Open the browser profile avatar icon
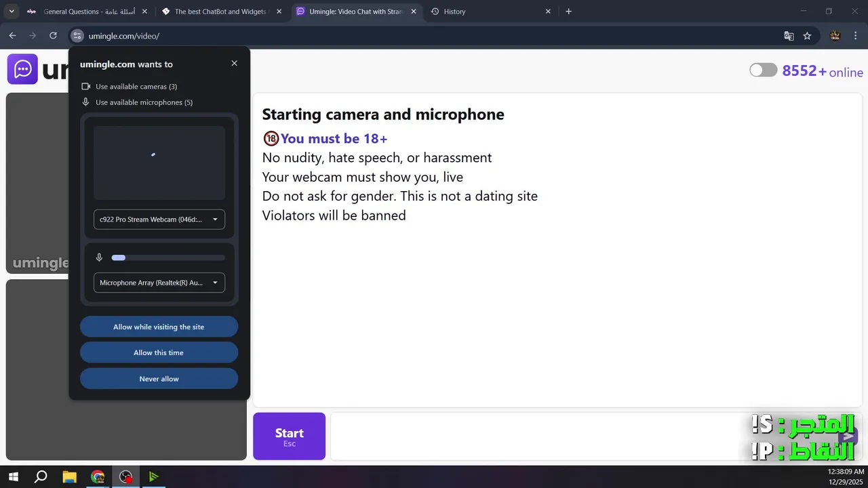Image resolution: width=868 pixels, height=488 pixels. click(835, 36)
